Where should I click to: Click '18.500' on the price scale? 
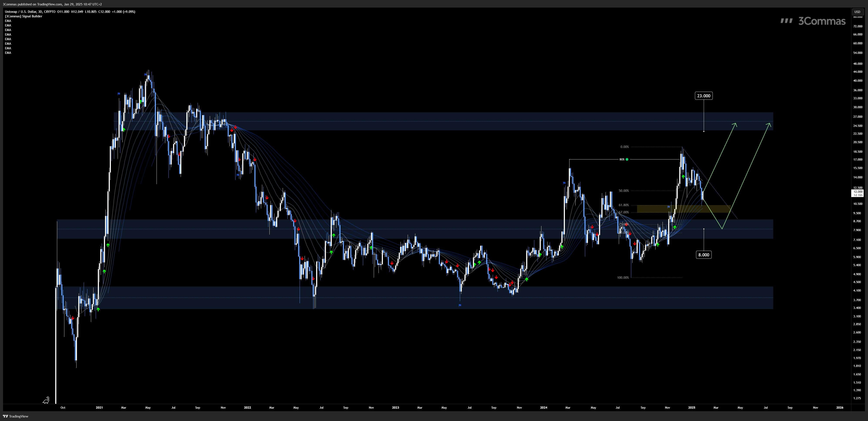(858, 152)
